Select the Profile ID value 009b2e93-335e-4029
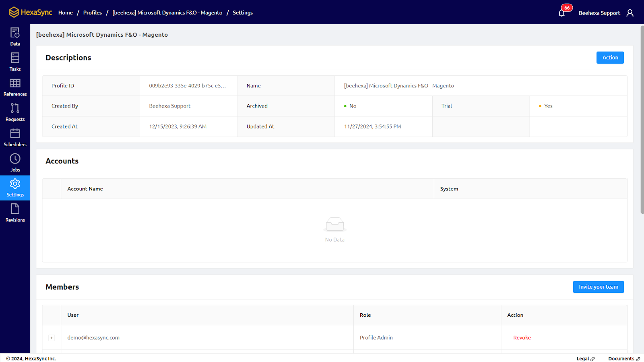 [188, 86]
